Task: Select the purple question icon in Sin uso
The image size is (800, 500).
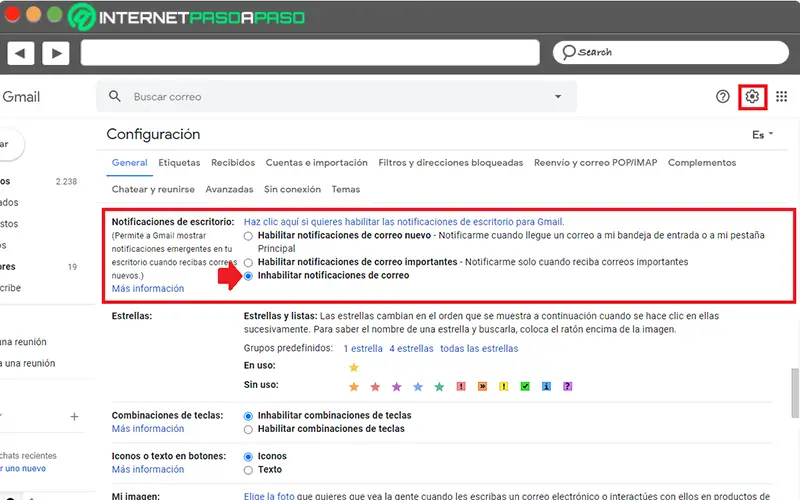Action: (x=567, y=386)
